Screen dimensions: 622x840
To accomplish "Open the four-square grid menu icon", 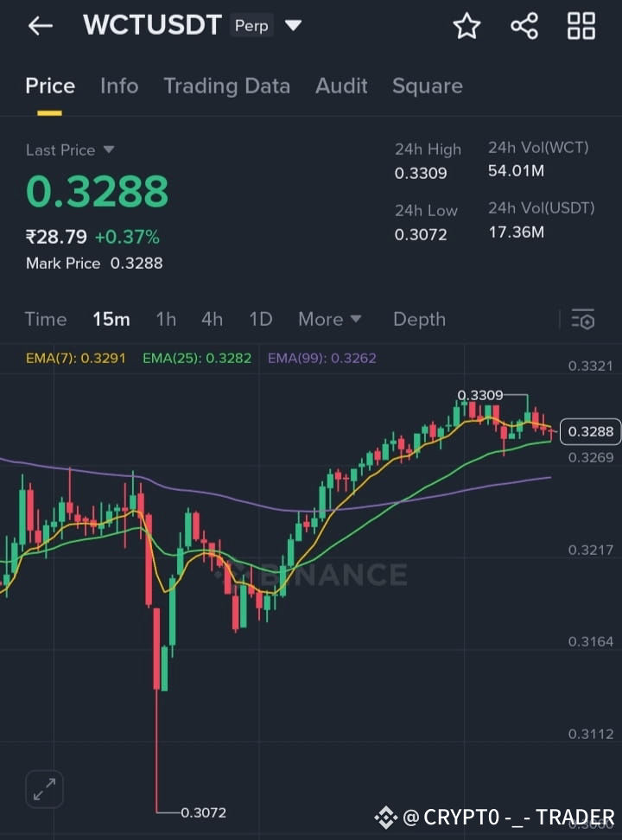I will [x=581, y=26].
